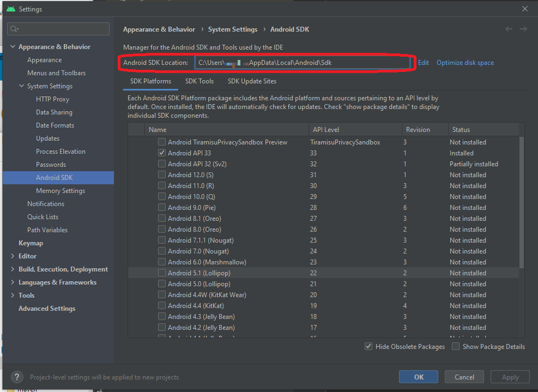This screenshot has width=538, height=392.
Task: Sort by Revision column header
Action: click(425, 129)
